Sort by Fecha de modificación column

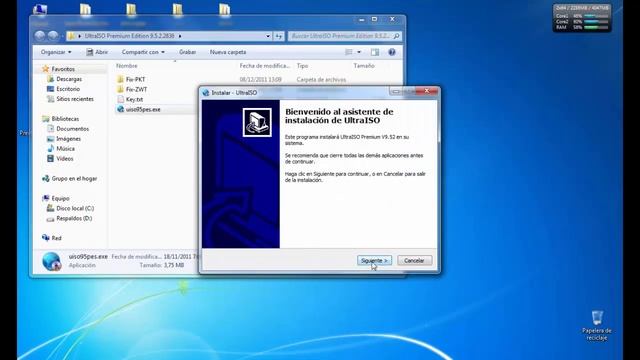265,66
